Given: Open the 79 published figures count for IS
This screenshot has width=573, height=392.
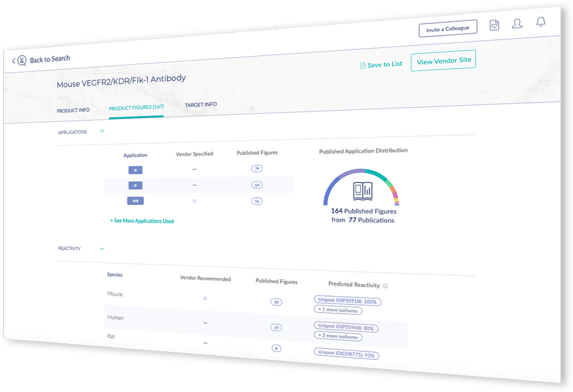Looking at the screenshot, I should [257, 168].
